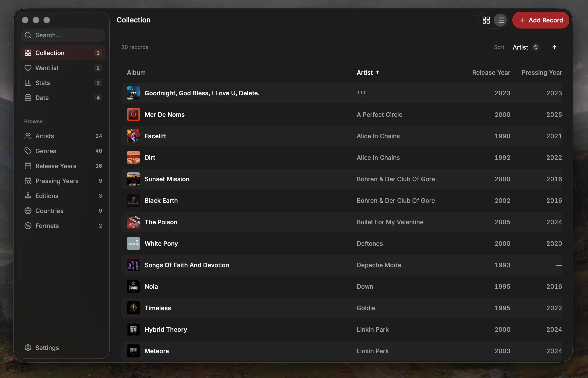Click 'Depeche Mode' artist cell

pyautogui.click(x=379, y=265)
